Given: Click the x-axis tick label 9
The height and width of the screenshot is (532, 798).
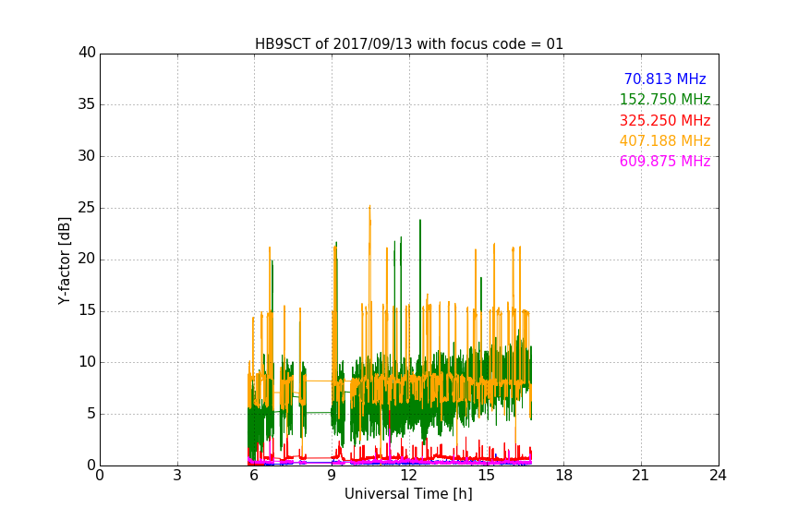Looking at the screenshot, I should click(x=332, y=476).
